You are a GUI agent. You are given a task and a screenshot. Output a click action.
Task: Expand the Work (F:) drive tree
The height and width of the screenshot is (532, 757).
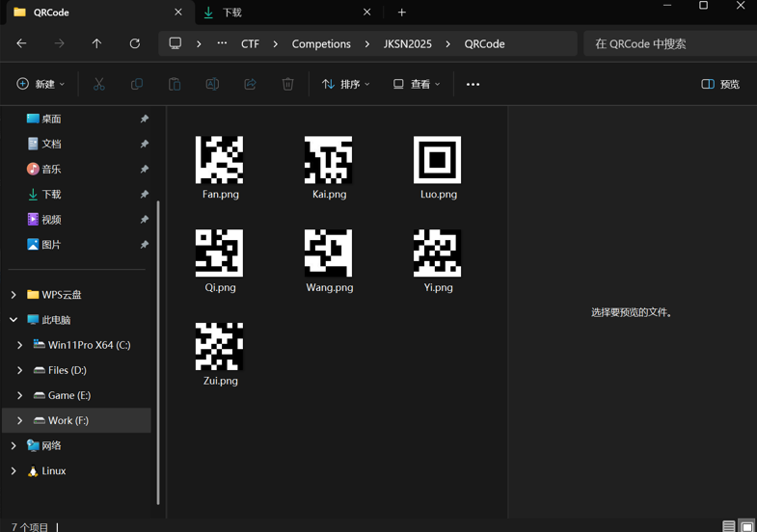(19, 420)
